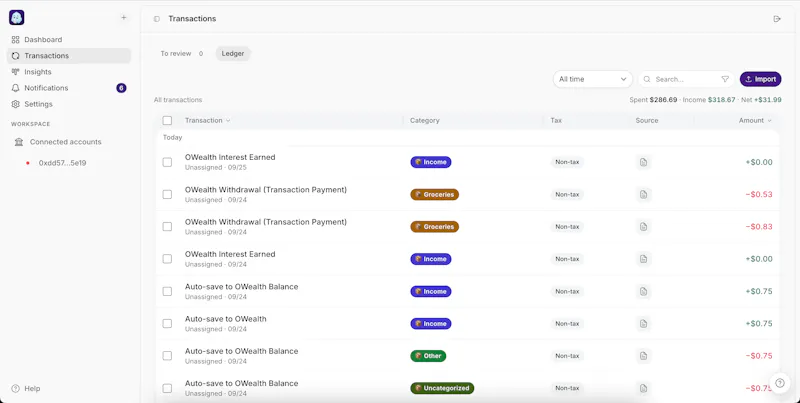
Task: Click the Net +$31.99 summary value
Action: [761, 100]
